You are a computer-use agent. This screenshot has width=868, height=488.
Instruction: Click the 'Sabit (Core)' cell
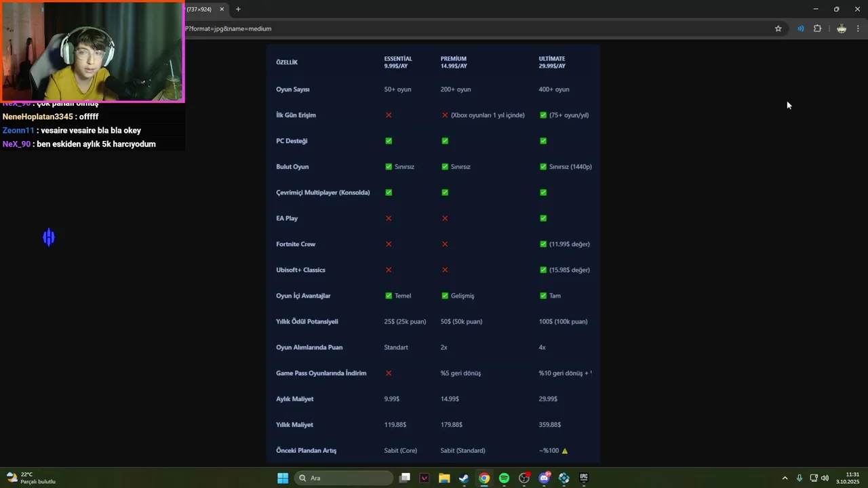[x=401, y=450]
